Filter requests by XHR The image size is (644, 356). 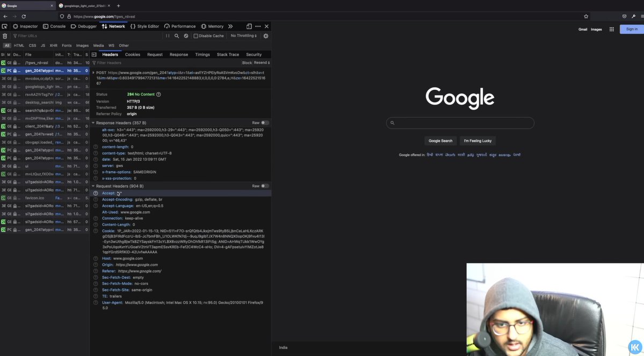pyautogui.click(x=53, y=46)
